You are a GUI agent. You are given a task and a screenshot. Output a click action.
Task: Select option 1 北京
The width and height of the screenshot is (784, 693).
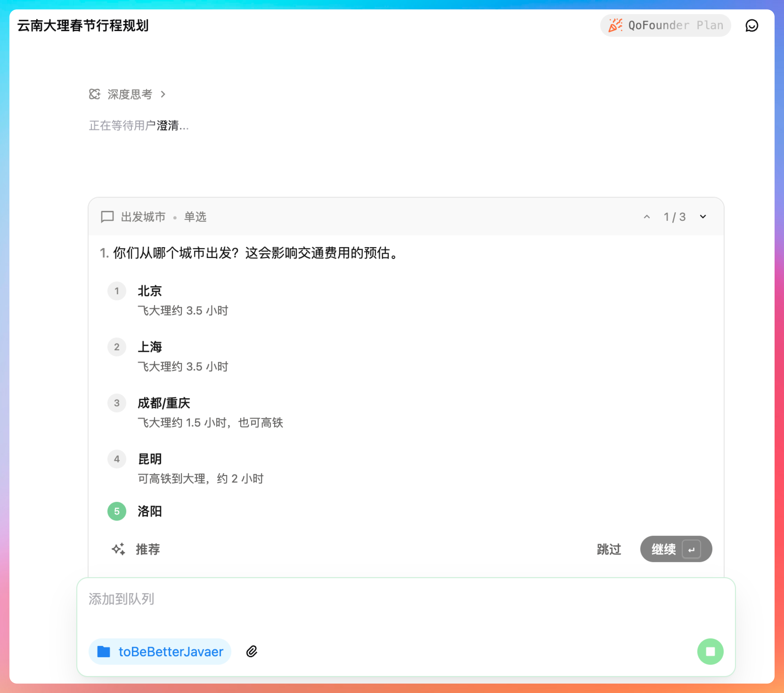point(150,291)
